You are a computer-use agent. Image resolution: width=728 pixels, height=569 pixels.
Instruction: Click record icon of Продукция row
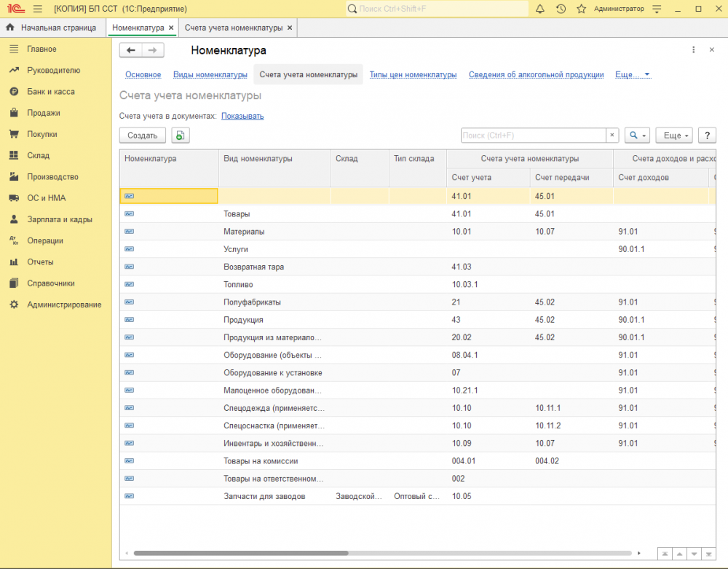point(130,320)
